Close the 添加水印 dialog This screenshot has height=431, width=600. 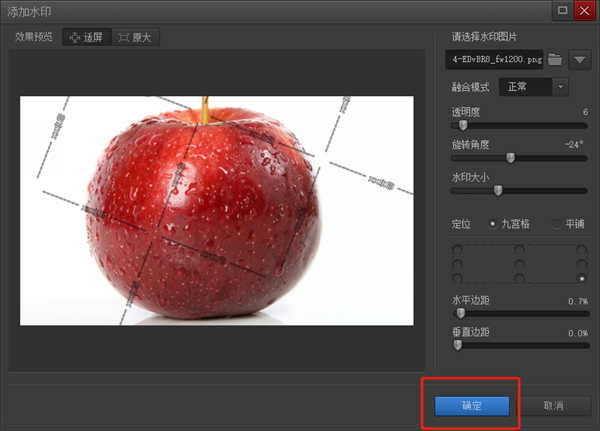584,10
